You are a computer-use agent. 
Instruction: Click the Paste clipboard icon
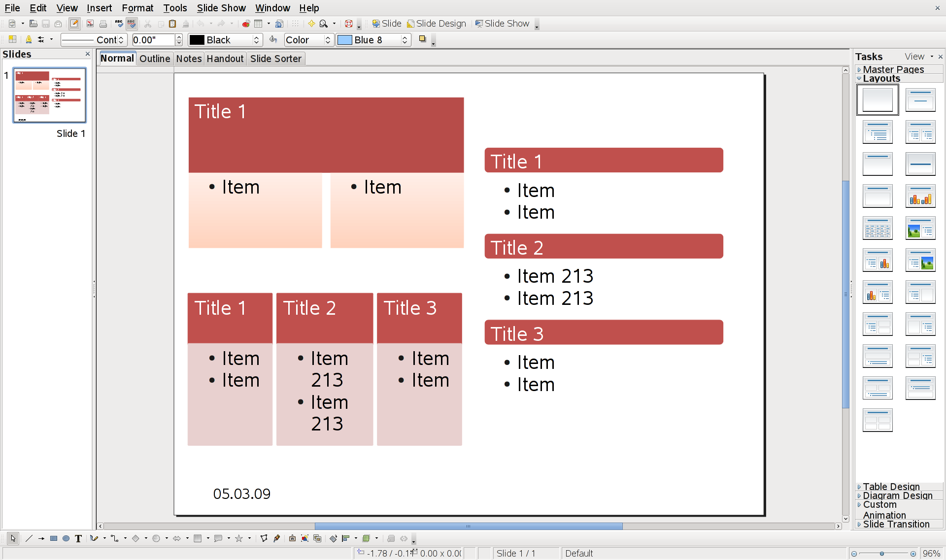(172, 24)
